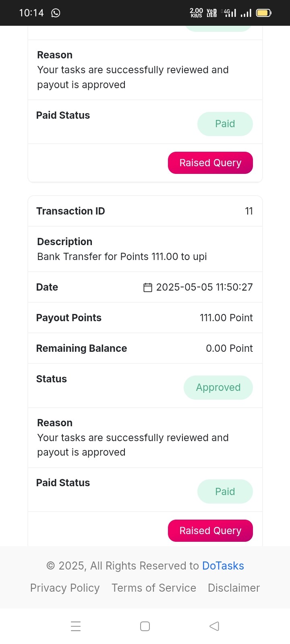Open the Disclaimer footer link
This screenshot has width=290, height=644.
point(234,588)
